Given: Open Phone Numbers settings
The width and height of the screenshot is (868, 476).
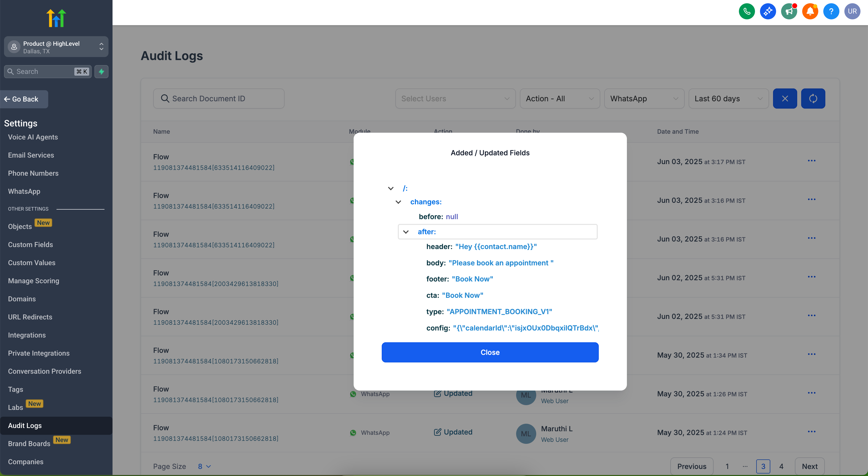Looking at the screenshot, I should coord(33,173).
